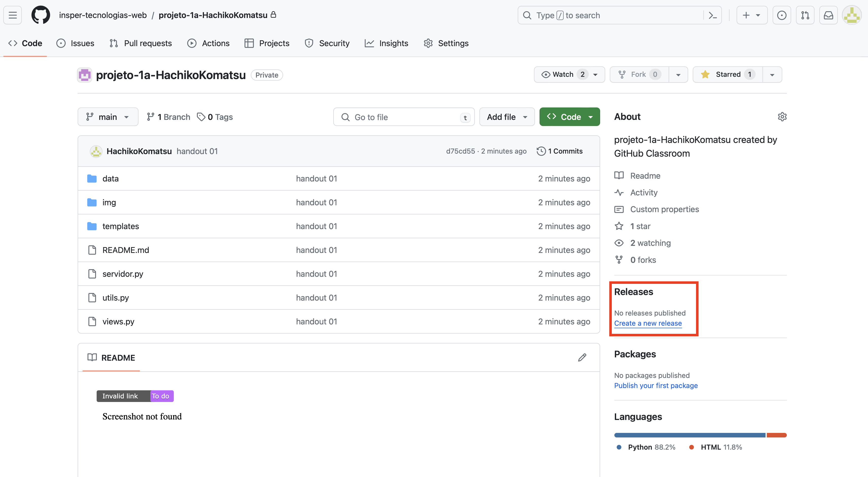
Task: Switch to the Actions tab
Action: point(208,43)
